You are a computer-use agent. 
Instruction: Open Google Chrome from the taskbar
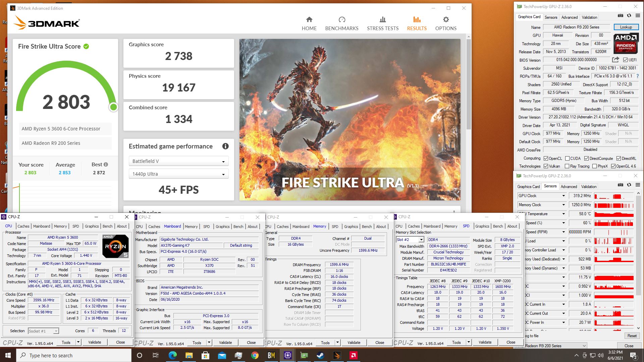255,355
